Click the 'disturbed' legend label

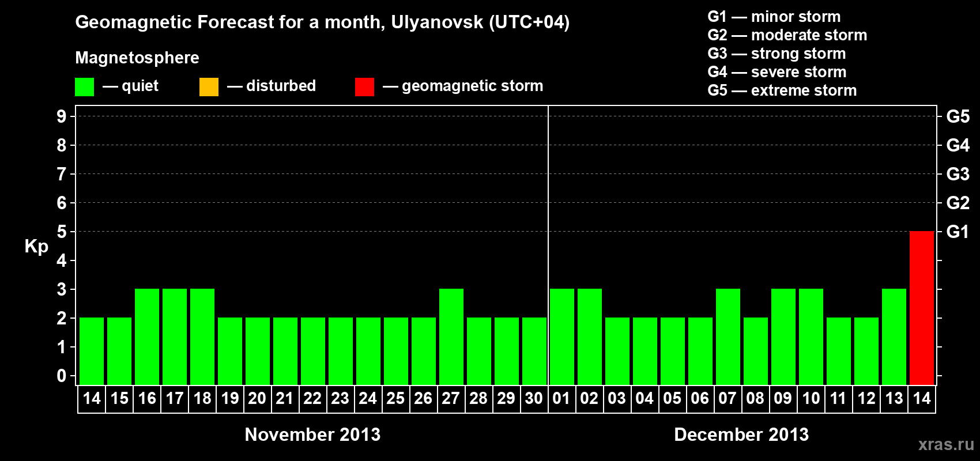click(281, 86)
